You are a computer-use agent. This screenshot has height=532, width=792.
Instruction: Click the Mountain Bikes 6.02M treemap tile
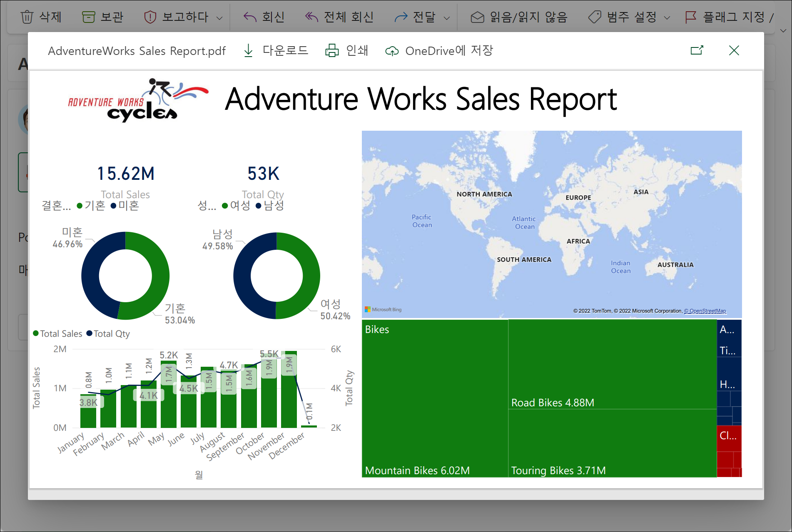pos(435,398)
